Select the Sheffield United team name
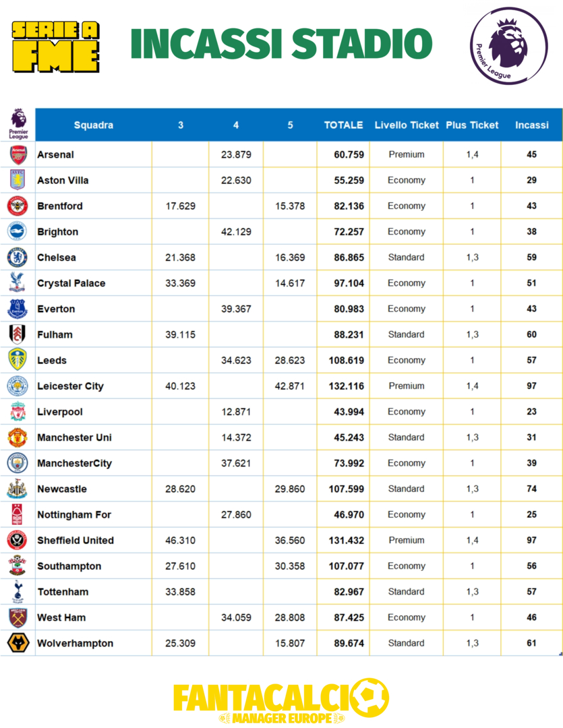This screenshot has width=563, height=728. pyautogui.click(x=76, y=541)
